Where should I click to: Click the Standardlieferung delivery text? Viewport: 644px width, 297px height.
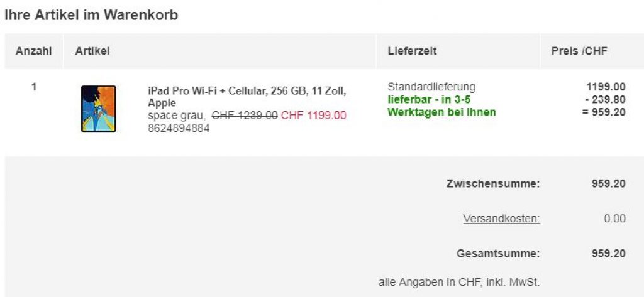pyautogui.click(x=431, y=87)
